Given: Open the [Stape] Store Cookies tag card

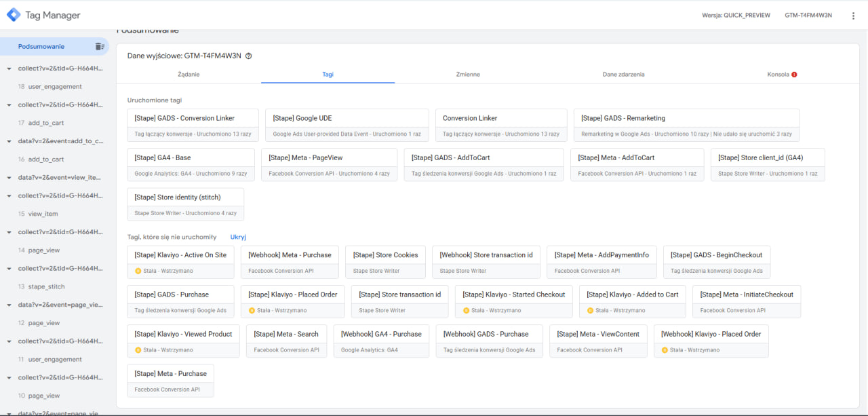Looking at the screenshot, I should [385, 263].
